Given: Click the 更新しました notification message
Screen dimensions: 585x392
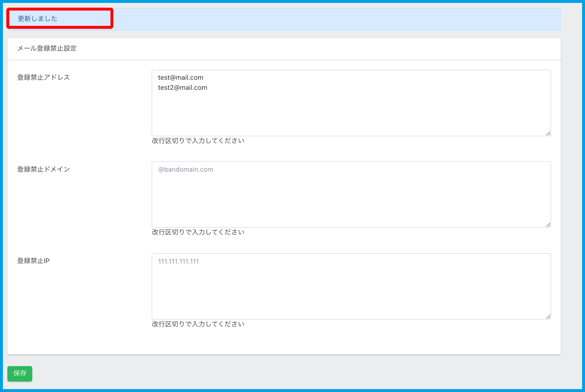Looking at the screenshot, I should [x=38, y=19].
